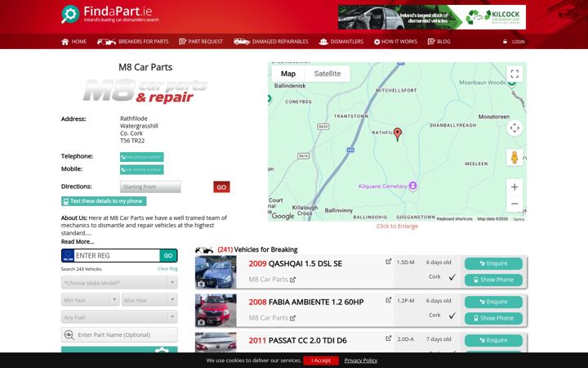Show Phone for the 2009 Qashqai
Viewport: 588px width, 368px height.
point(493,280)
